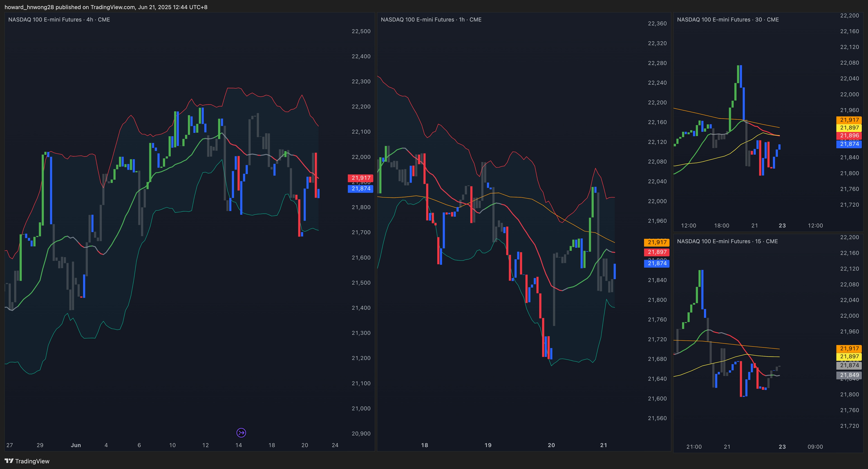868x469 pixels.
Task: Click the blue 21,874 price label on 4h chart
Action: tap(361, 188)
